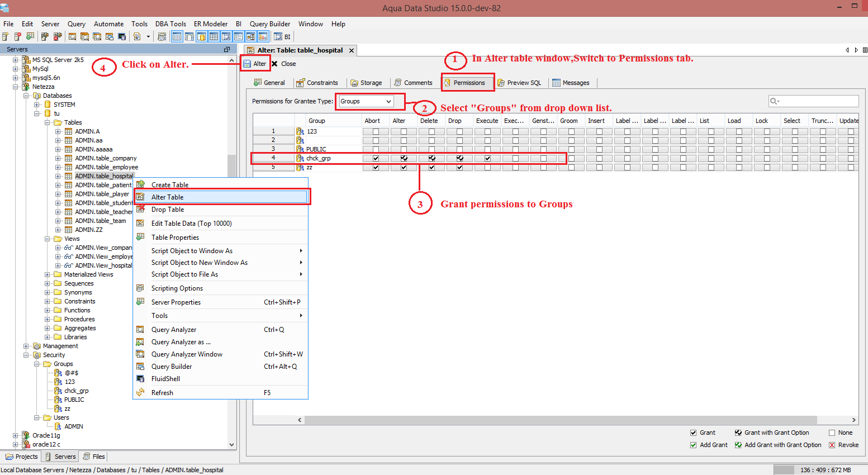868x475 pixels.
Task: Click the Scripting Options icon
Action: [x=141, y=288]
